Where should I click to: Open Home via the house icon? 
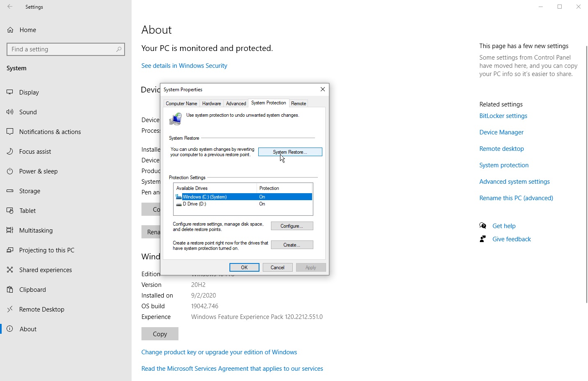point(10,30)
